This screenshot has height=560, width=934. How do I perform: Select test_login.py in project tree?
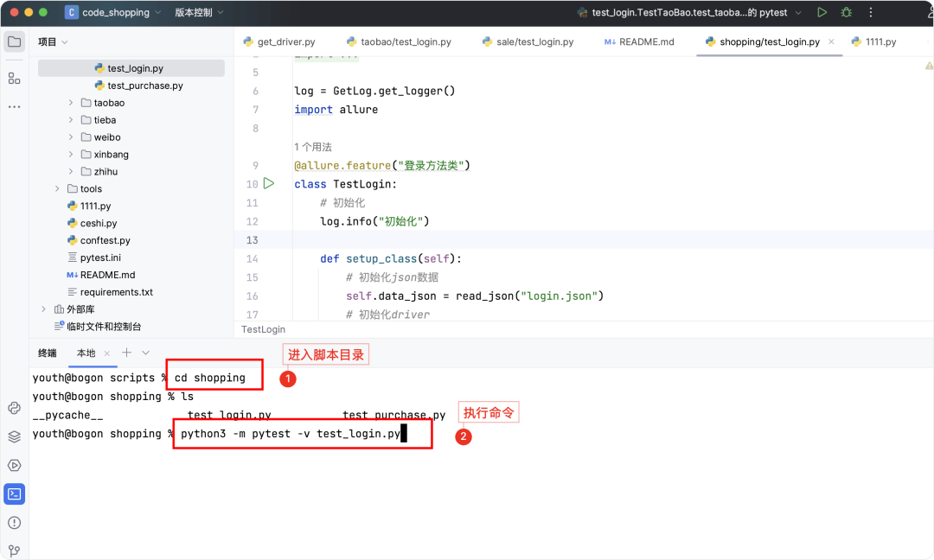[131, 68]
